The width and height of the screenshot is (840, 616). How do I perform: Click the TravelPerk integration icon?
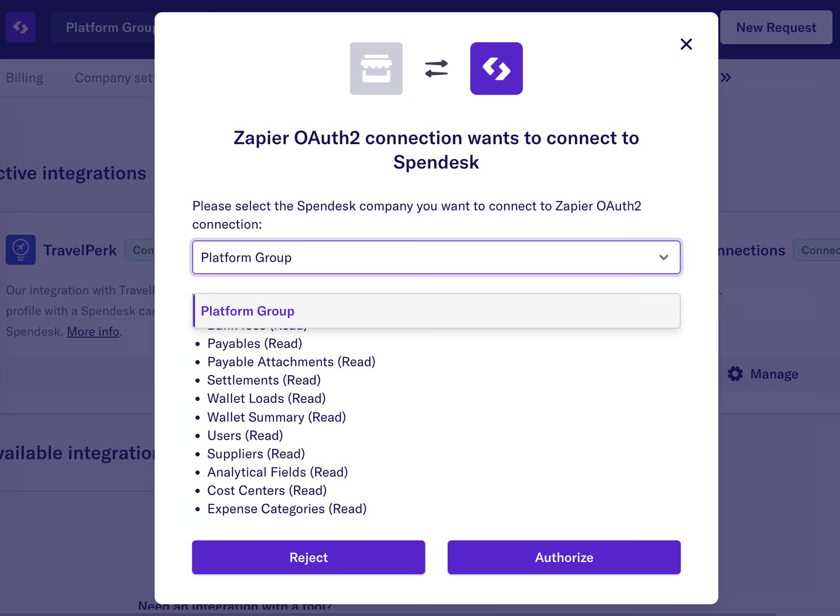pyautogui.click(x=20, y=250)
